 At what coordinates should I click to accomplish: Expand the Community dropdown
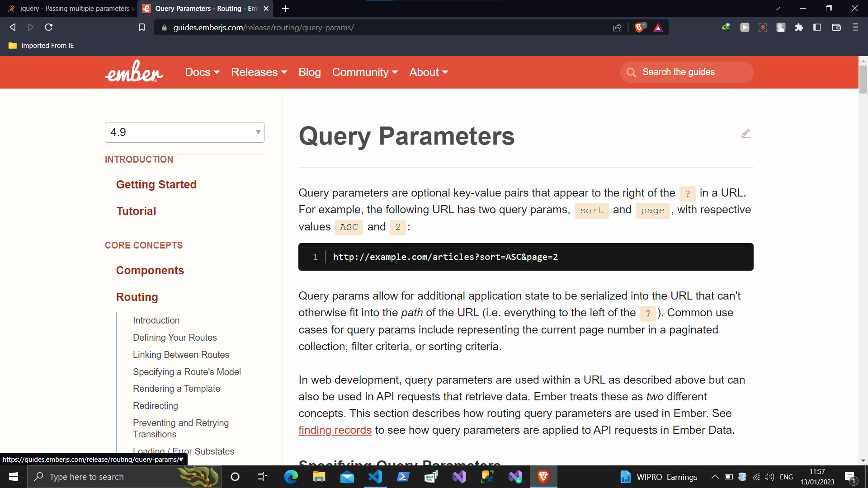click(365, 72)
